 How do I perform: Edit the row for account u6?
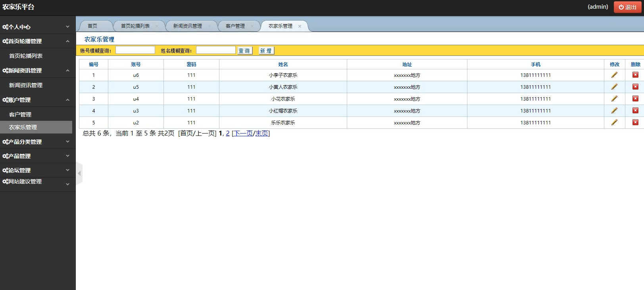point(614,75)
